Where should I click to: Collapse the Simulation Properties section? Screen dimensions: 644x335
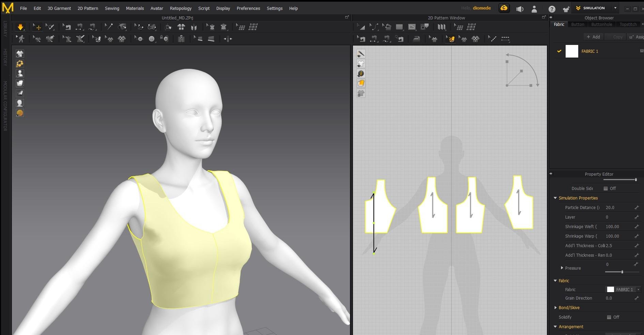point(555,198)
